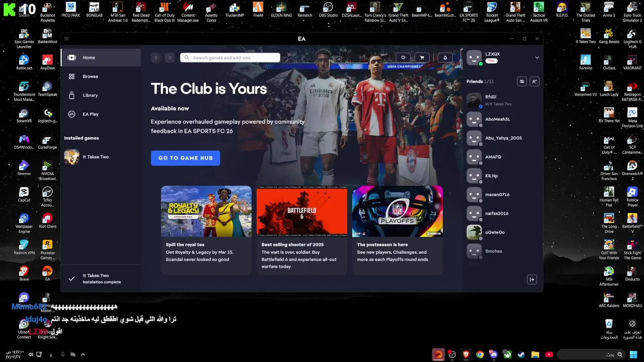This screenshot has height=362, width=644.
Task: Open Roblox Player desktop icon
Action: click(632, 197)
